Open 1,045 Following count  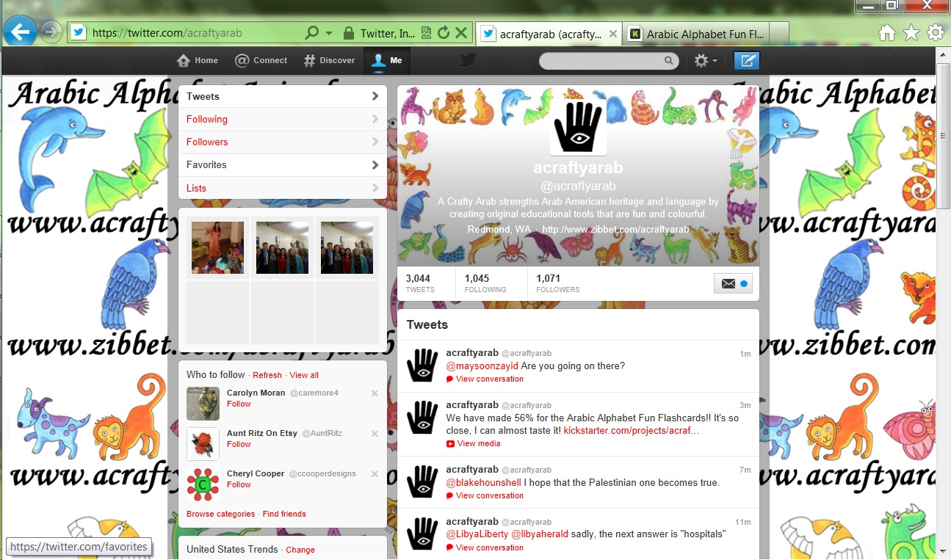485,283
